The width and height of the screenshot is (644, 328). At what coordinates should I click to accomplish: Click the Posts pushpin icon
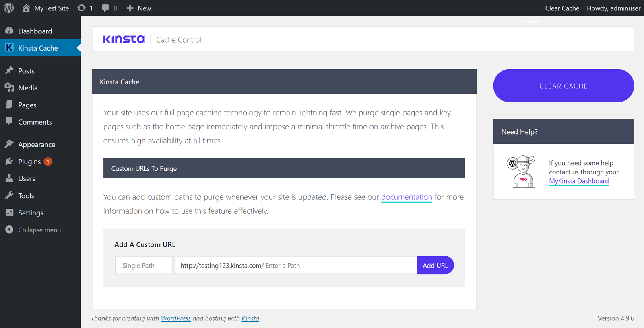tap(9, 70)
